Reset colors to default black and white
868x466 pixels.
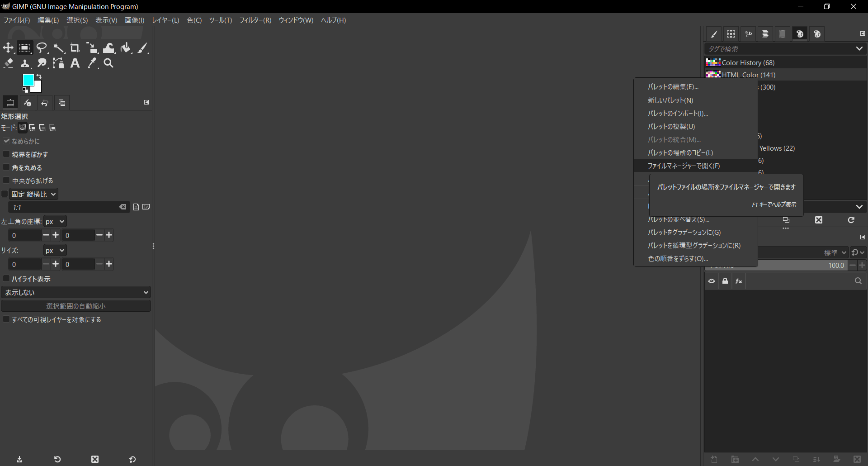[25, 90]
